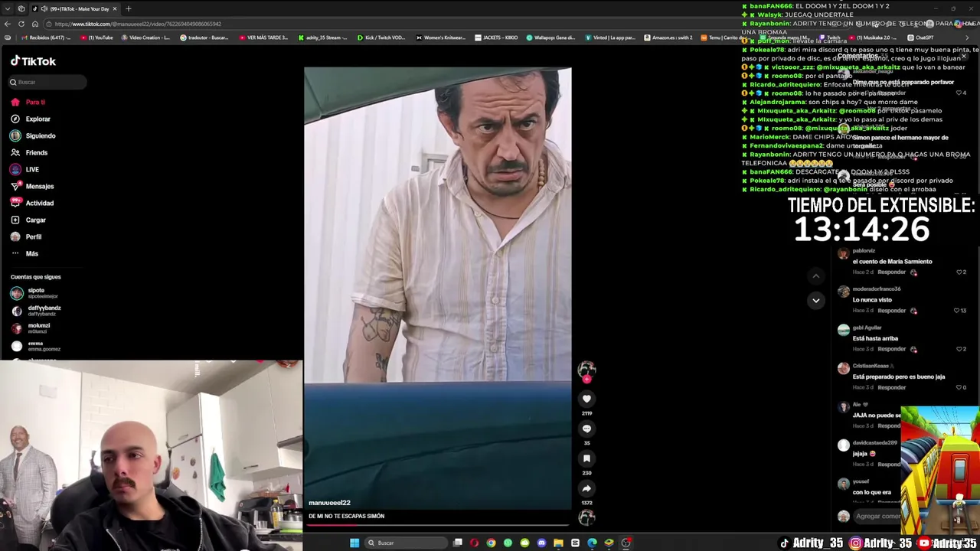Go to next video arrow
This screenshot has width=980, height=551.
click(815, 300)
